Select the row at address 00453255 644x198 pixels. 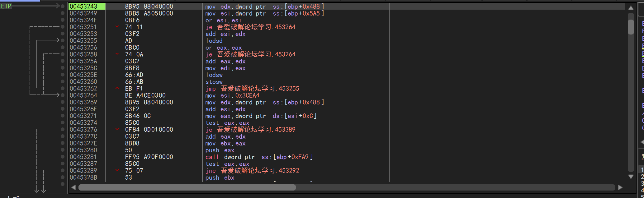pos(83,40)
